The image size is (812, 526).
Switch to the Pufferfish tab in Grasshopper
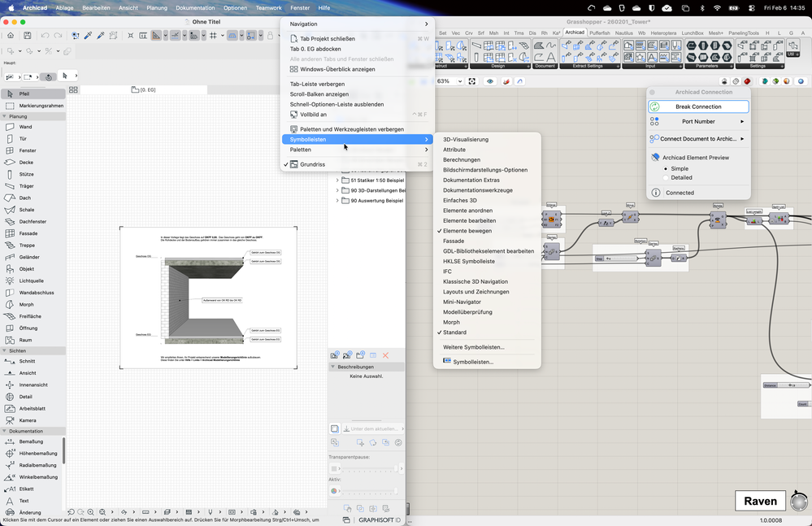(x=600, y=33)
